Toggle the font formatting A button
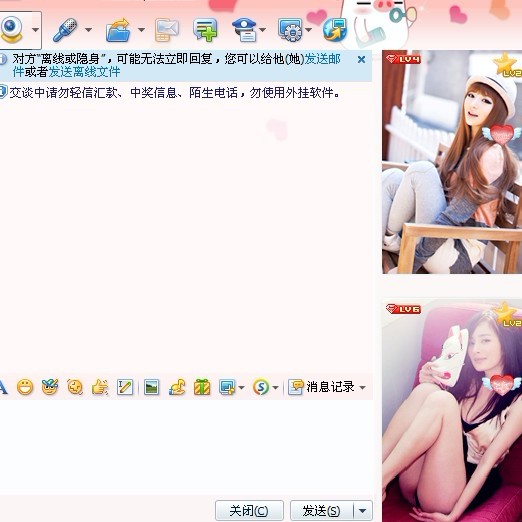 tap(3, 387)
